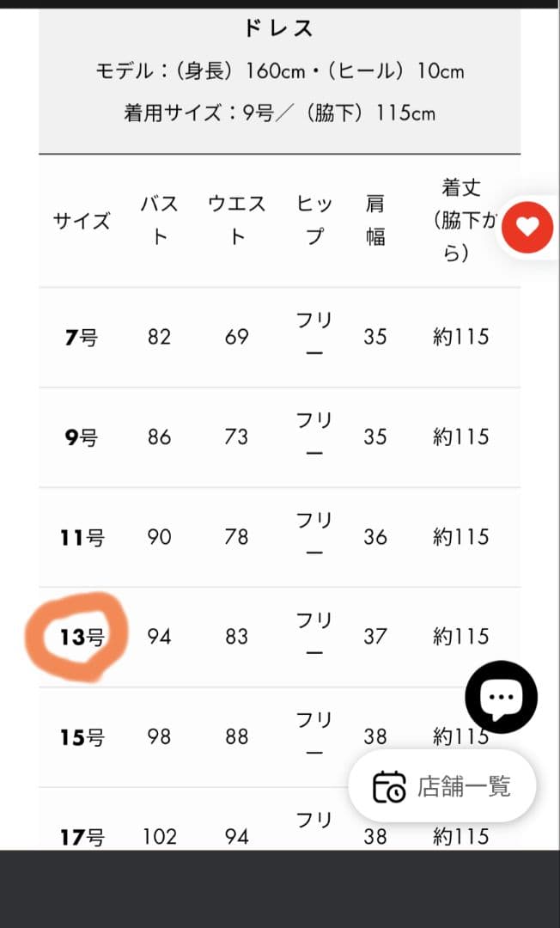This screenshot has height=928, width=560.
Task: Click the バスト column header
Action: pyautogui.click(x=160, y=220)
